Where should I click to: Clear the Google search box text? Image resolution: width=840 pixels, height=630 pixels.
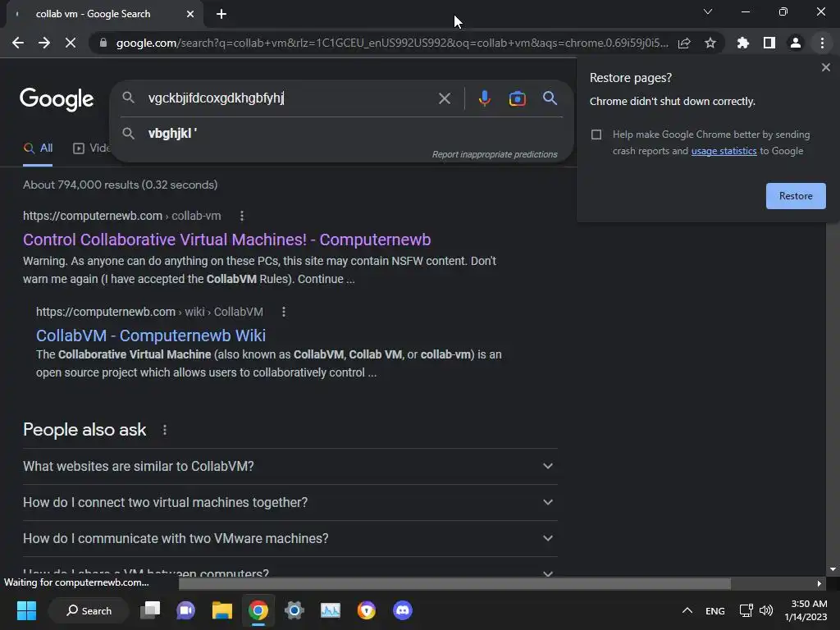tap(444, 98)
